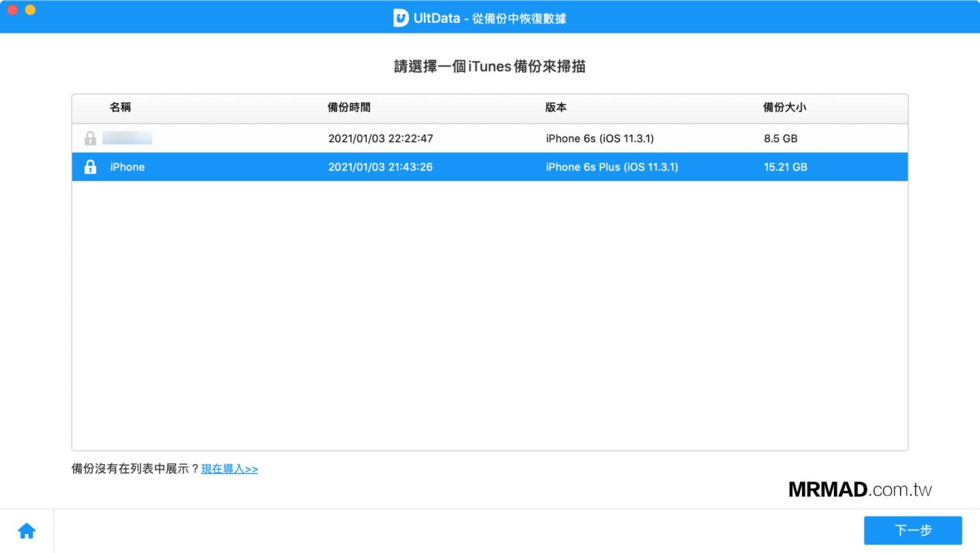Click the MRMAD.com.tw watermark text

860,490
